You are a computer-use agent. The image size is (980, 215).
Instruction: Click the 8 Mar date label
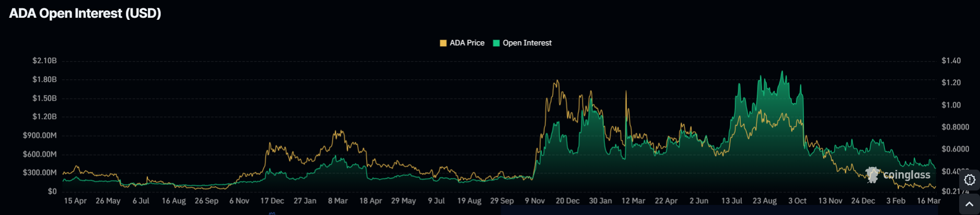pos(338,201)
